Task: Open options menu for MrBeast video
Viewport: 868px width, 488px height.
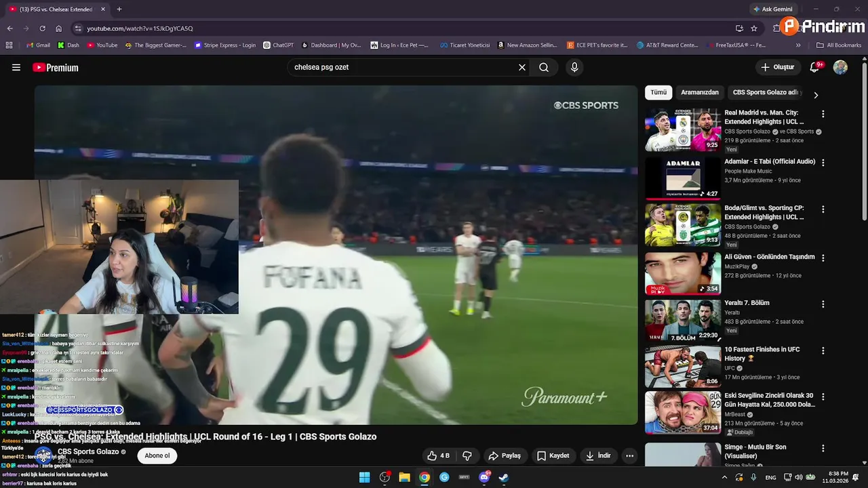Action: click(x=823, y=397)
